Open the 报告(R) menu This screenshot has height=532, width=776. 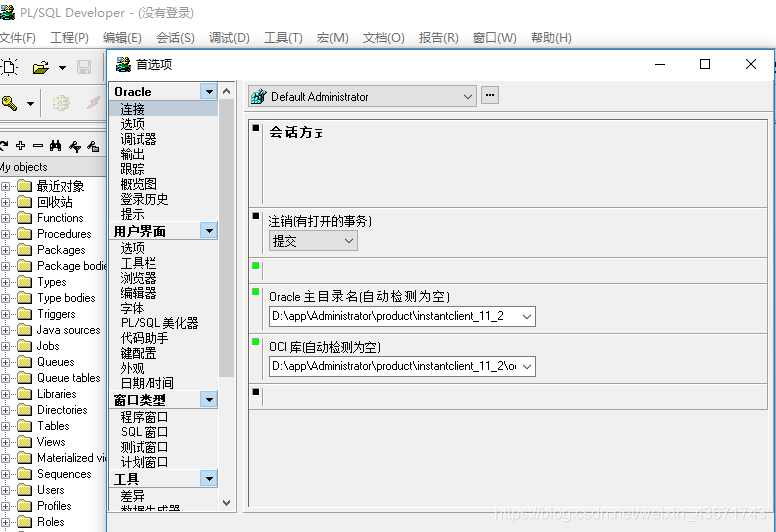438,38
